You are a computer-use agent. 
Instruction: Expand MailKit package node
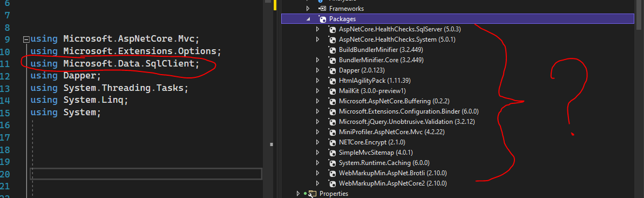coord(317,91)
